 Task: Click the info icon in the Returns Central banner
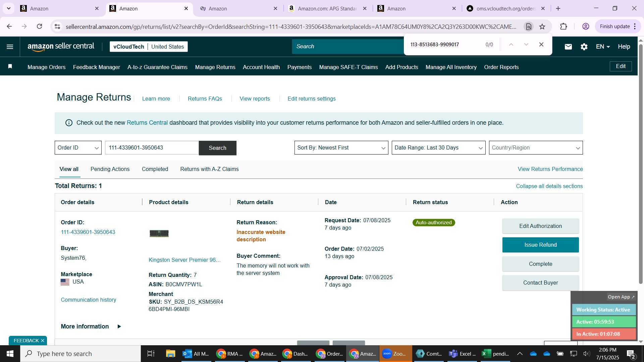tap(69, 123)
